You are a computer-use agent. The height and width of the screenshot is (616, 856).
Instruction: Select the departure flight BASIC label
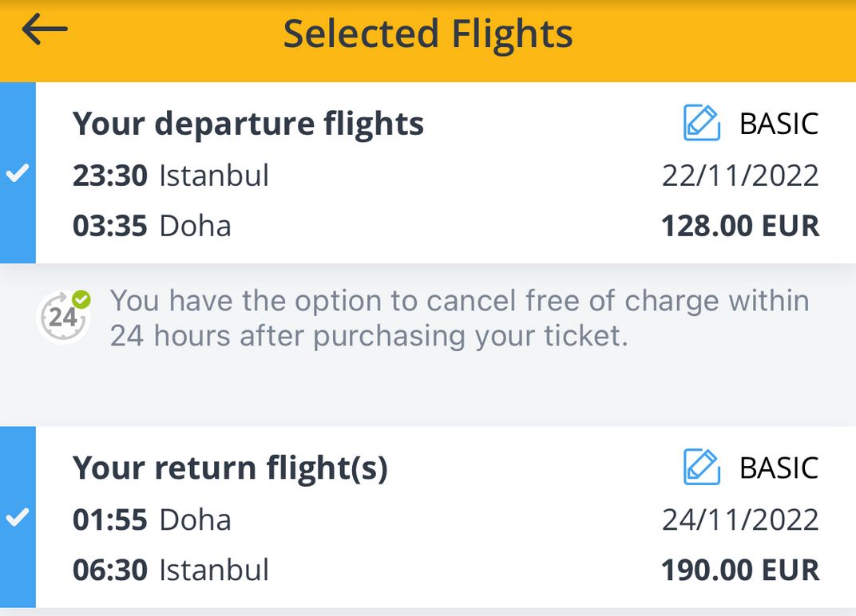tap(779, 124)
